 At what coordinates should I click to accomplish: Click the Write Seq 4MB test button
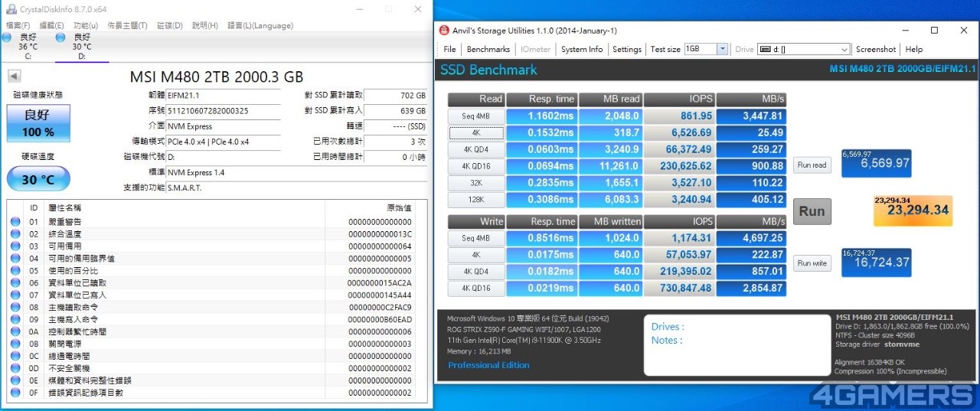[475, 238]
